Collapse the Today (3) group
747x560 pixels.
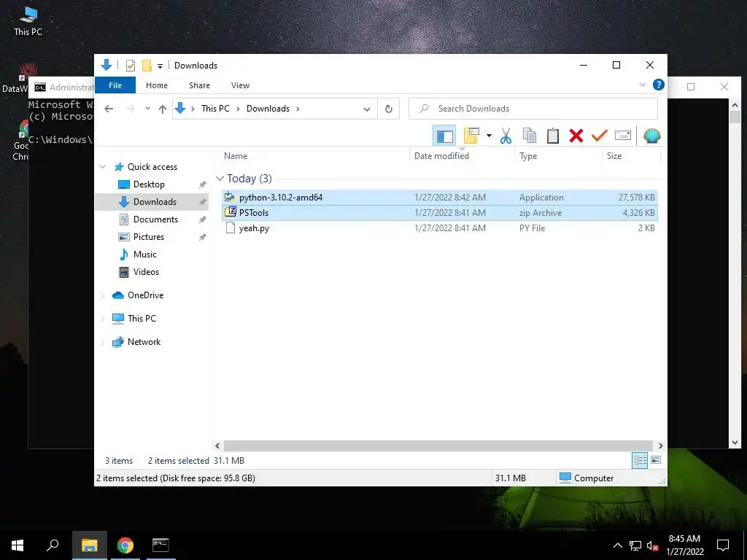[x=220, y=179]
